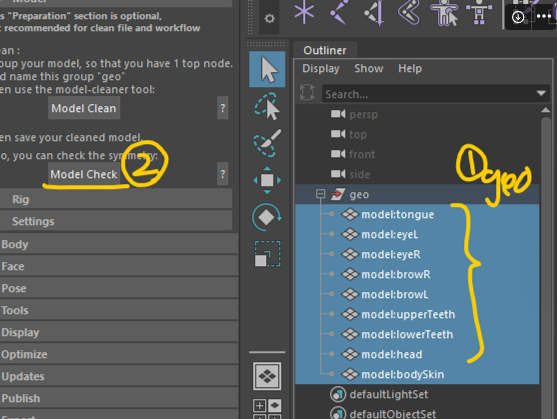This screenshot has height=419, width=557.
Task: Open shelf settings gear icon
Action: (x=270, y=18)
